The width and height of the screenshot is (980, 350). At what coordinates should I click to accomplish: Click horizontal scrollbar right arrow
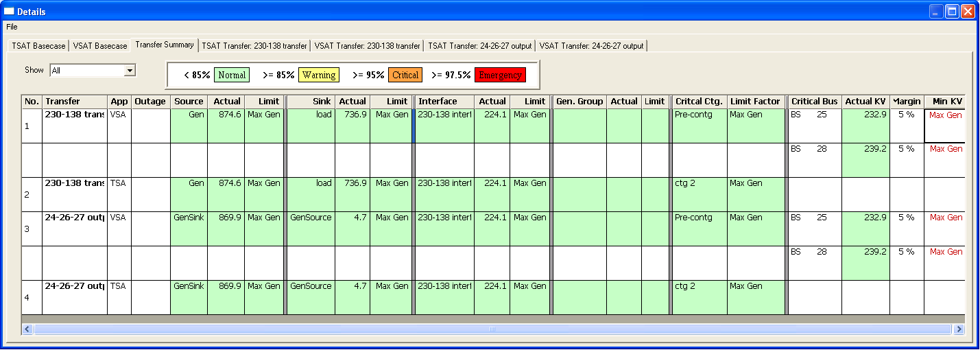coord(958,329)
